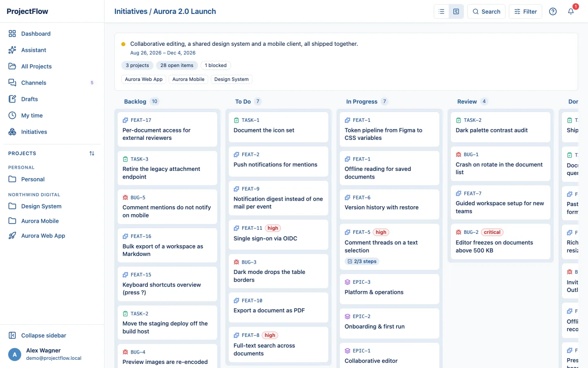Open "Dark mode drops the table borders"
Image resolution: width=588 pixels, height=368 pixels.
278,272
